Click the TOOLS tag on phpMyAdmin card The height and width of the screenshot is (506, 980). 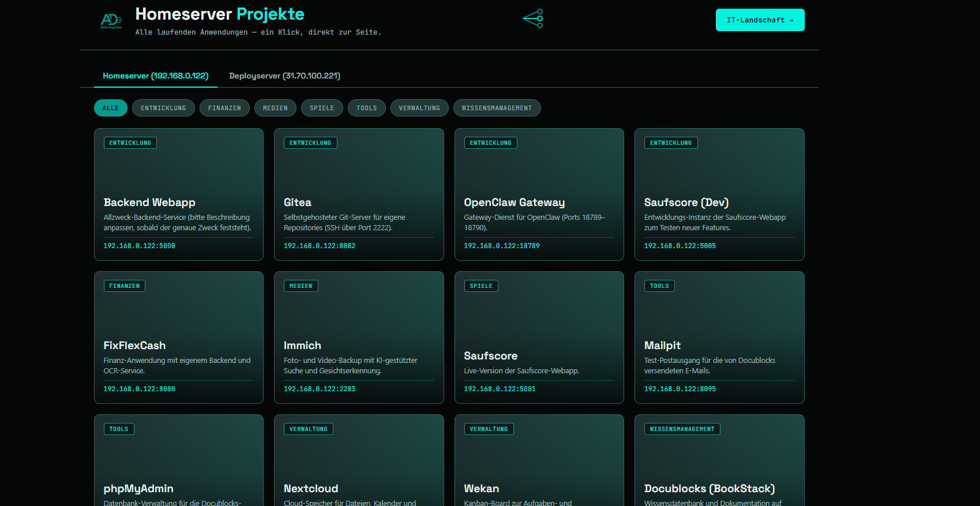[119, 429]
